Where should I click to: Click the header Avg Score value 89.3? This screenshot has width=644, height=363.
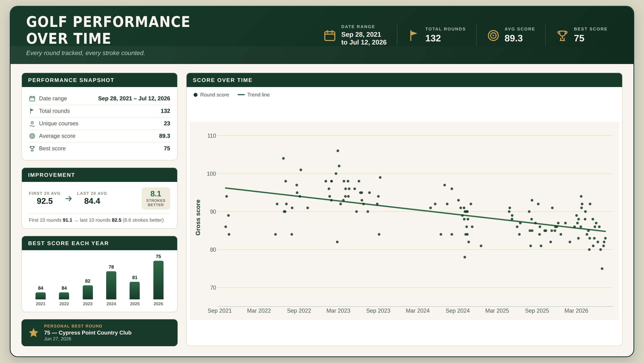tap(513, 38)
